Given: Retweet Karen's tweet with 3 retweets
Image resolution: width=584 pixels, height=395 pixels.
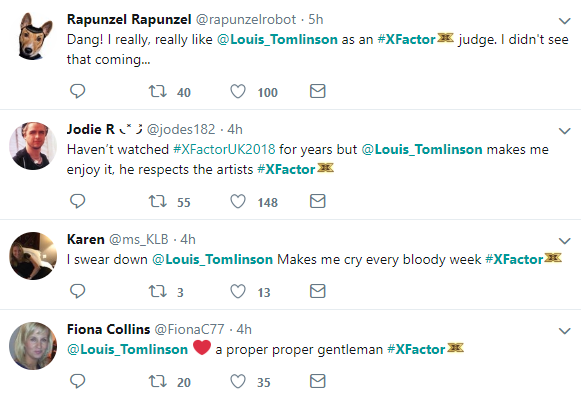Looking at the screenshot, I should (x=158, y=291).
